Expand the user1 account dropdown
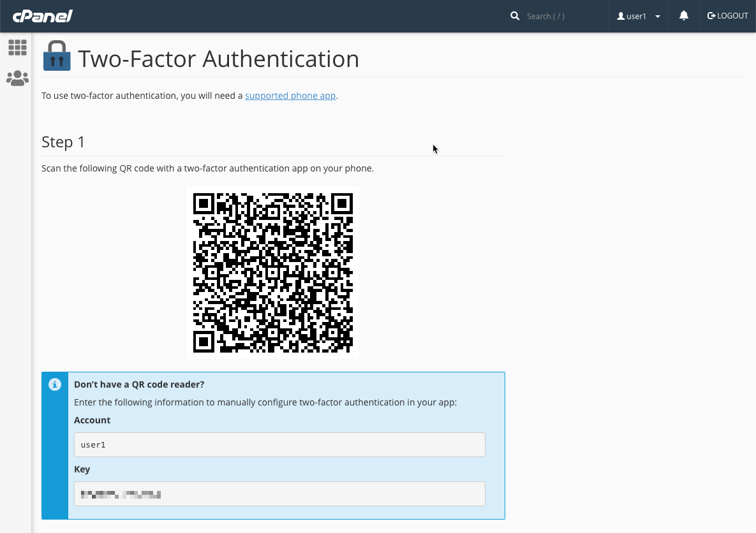The height and width of the screenshot is (533, 756). pyautogui.click(x=657, y=16)
